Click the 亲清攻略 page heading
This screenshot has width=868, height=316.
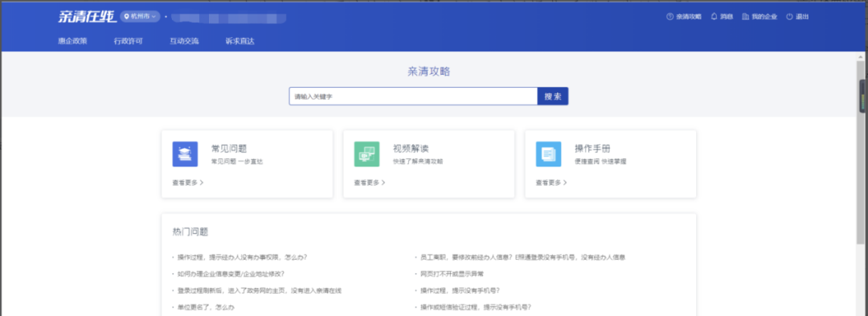[428, 72]
